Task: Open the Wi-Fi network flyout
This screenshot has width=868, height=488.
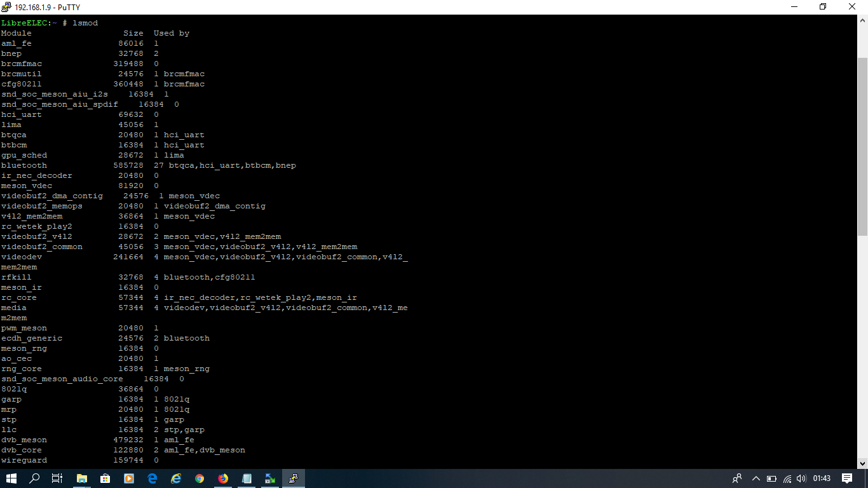Action: click(x=787, y=478)
